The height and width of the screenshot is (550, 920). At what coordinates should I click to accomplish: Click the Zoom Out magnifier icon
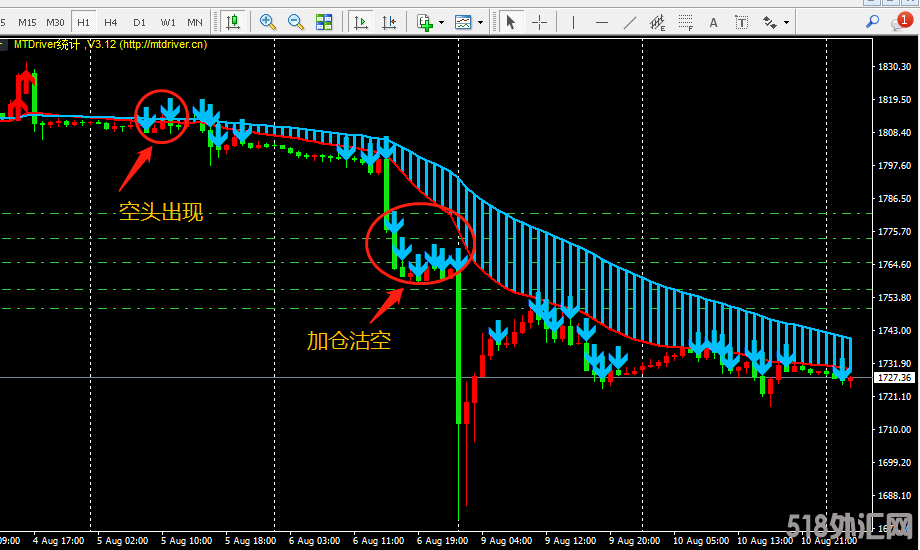tap(296, 22)
